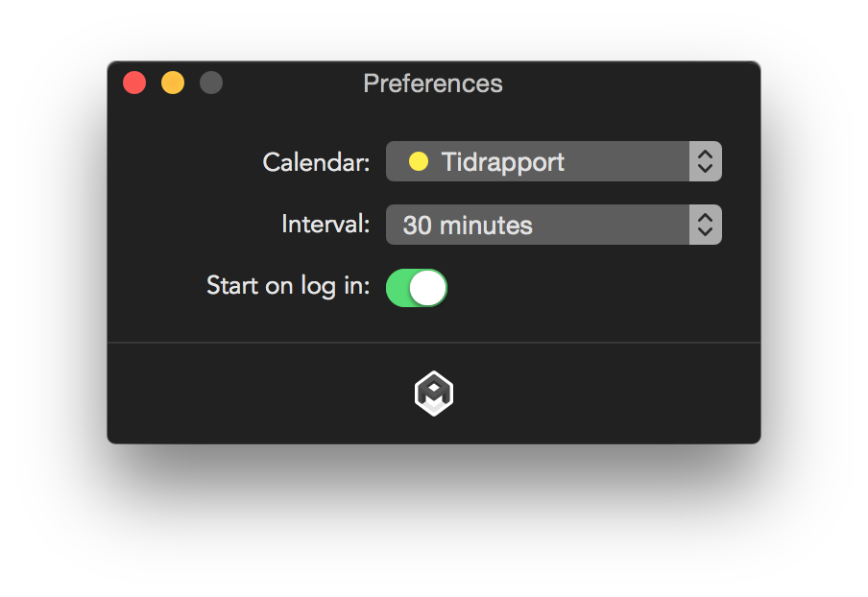Image resolution: width=868 pixels, height=597 pixels.
Task: Click the Interval: label
Action: [325, 225]
